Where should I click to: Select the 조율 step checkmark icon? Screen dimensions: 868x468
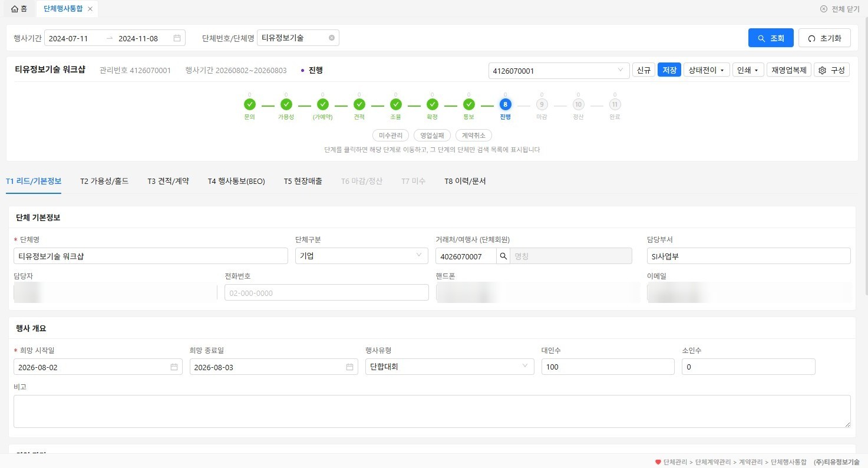pyautogui.click(x=395, y=104)
